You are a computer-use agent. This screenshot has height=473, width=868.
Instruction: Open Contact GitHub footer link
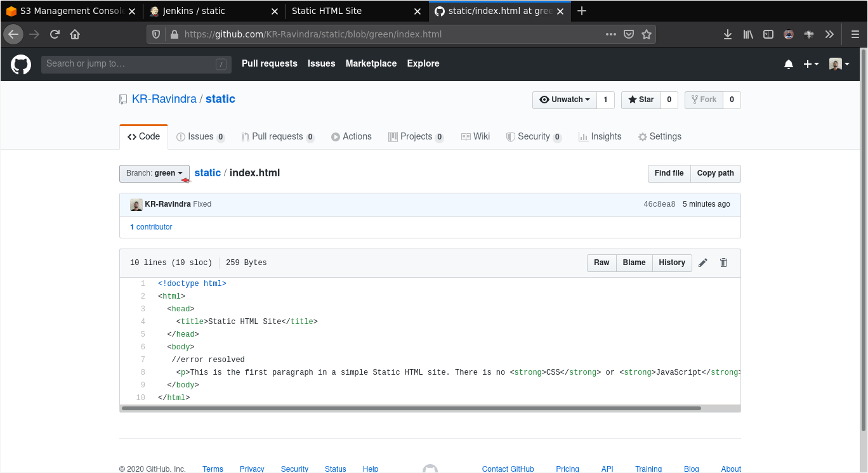pyautogui.click(x=508, y=469)
